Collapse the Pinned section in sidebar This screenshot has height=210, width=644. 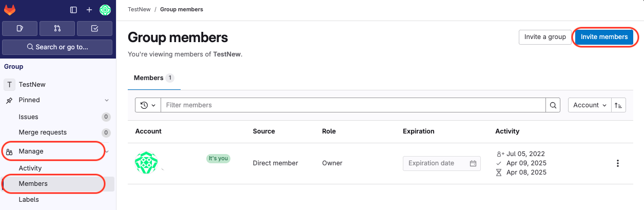pyautogui.click(x=107, y=100)
